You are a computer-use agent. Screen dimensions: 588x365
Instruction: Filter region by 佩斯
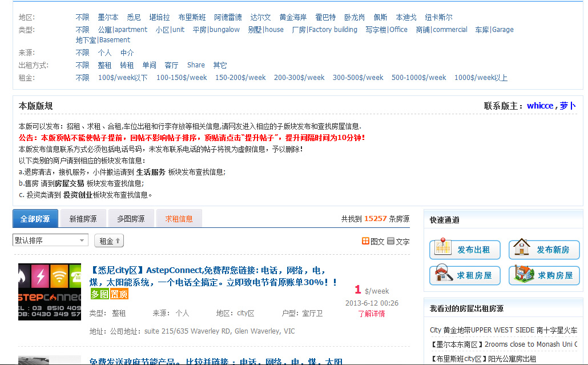[x=380, y=17]
